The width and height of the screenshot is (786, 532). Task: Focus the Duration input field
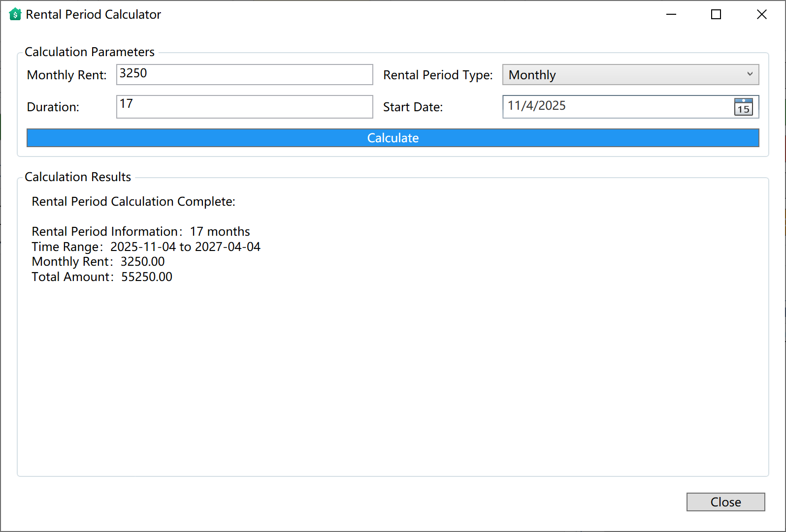tap(244, 107)
